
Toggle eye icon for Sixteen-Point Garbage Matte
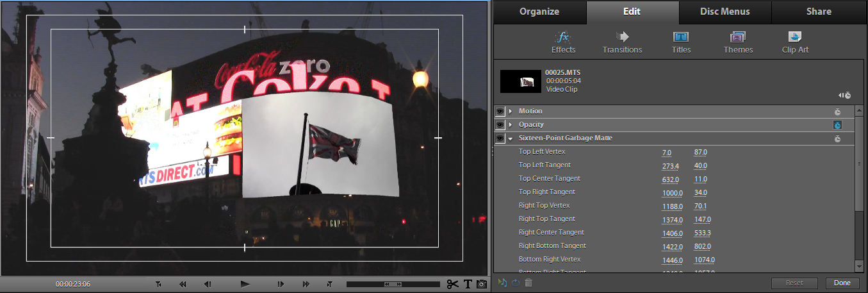(x=500, y=138)
